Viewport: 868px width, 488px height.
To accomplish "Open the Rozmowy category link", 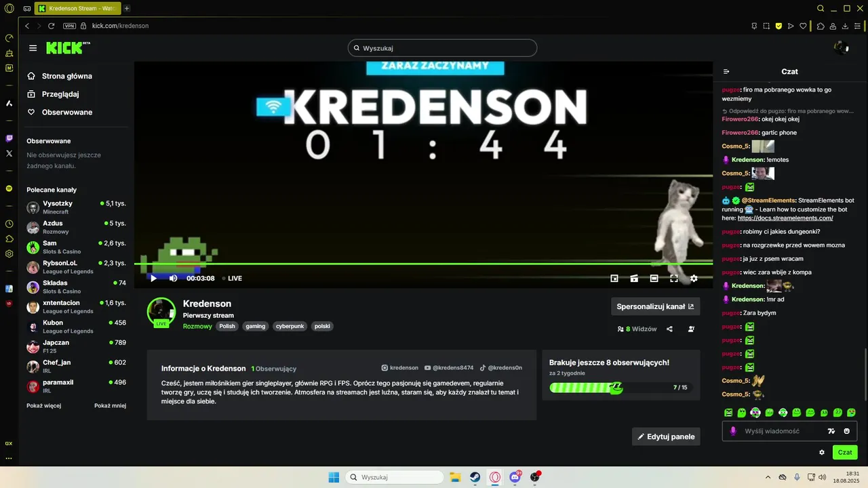I will (197, 326).
